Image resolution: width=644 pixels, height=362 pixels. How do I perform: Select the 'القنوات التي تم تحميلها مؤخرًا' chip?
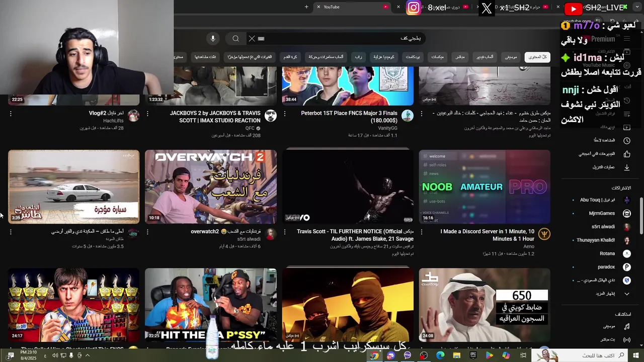coord(249,57)
